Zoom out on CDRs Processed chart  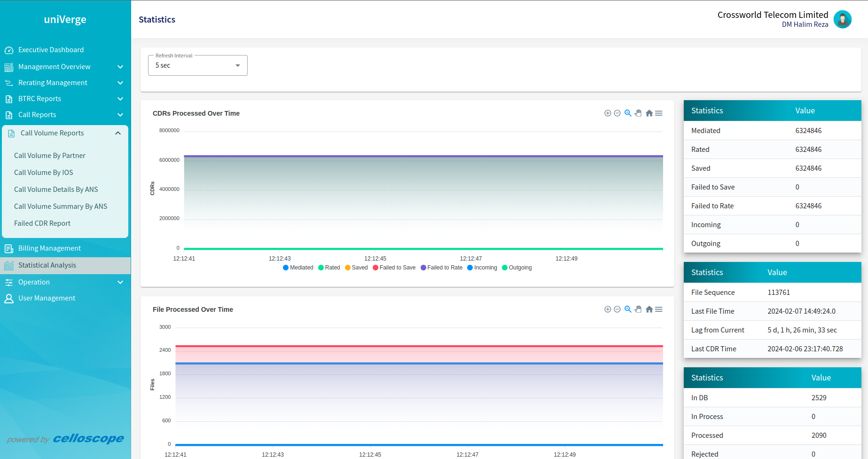click(x=618, y=113)
